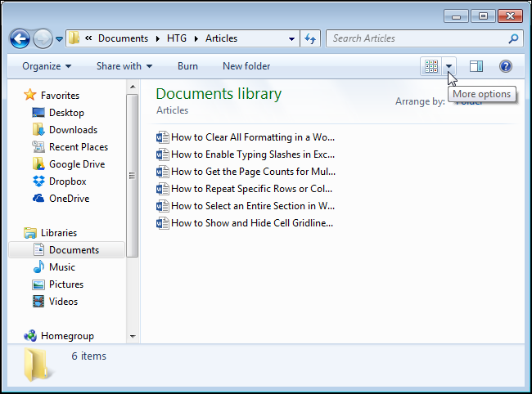This screenshot has width=532, height=394.
Task: Expand the arrow after Documents breadcrumb
Action: 158,38
